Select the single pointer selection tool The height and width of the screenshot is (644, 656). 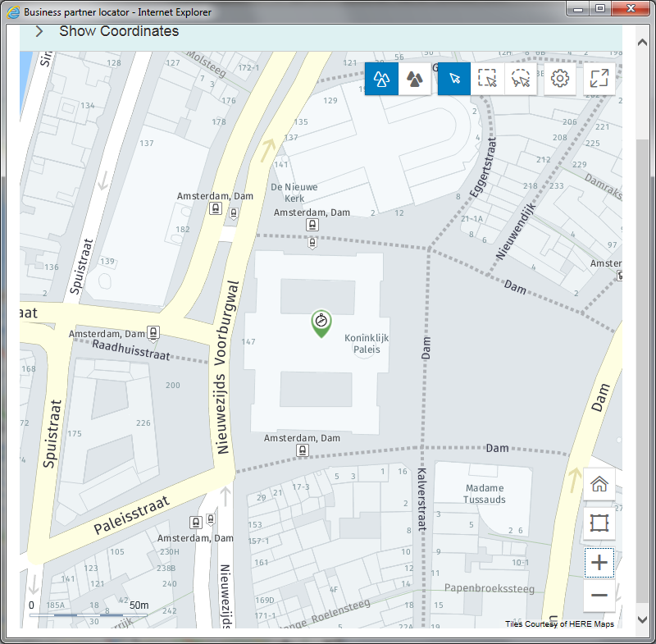pyautogui.click(x=454, y=79)
